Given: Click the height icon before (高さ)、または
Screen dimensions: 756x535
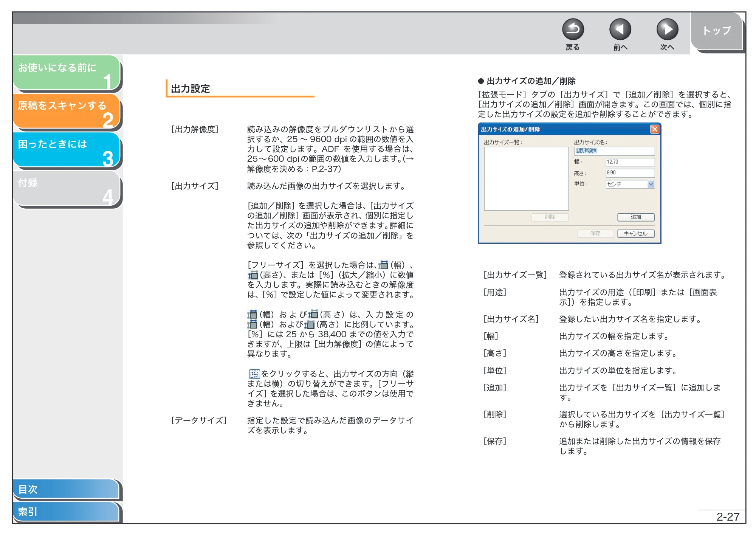Looking at the screenshot, I should click(x=253, y=275).
